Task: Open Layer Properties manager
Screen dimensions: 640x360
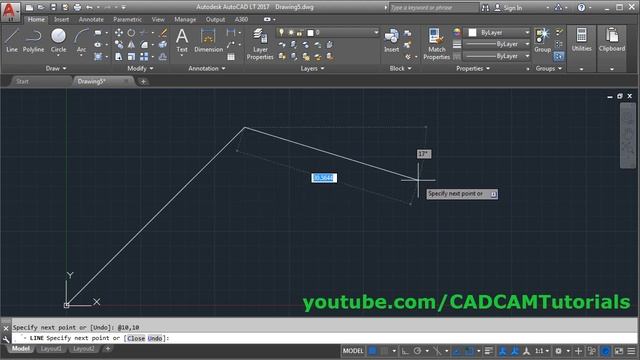Action: click(260, 44)
